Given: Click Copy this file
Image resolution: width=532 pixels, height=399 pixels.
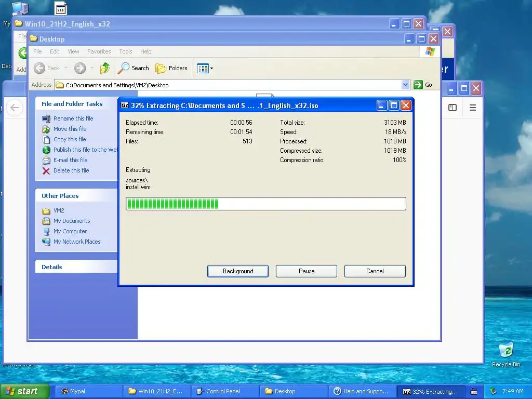Looking at the screenshot, I should [70, 139].
